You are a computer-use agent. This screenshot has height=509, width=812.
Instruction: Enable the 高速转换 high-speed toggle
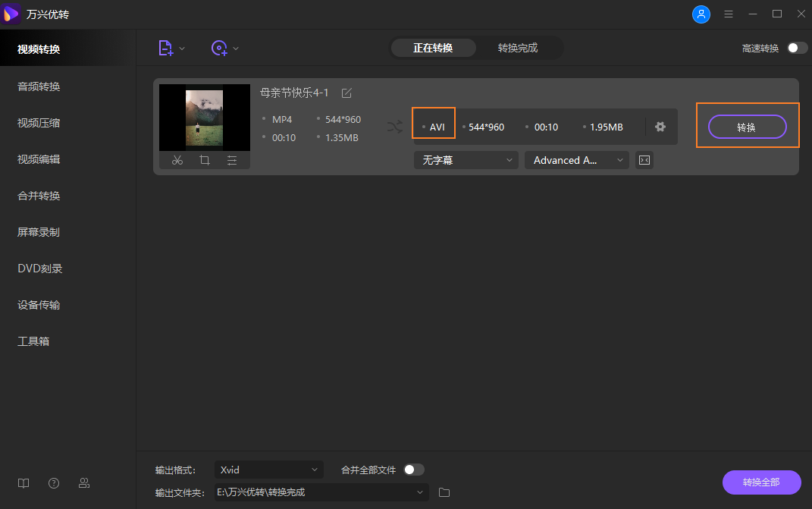tap(795, 47)
